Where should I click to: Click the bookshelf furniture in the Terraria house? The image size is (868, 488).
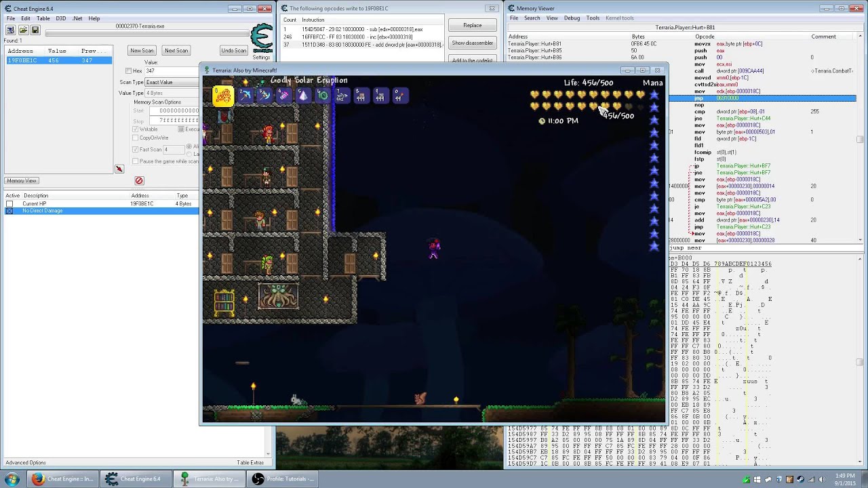224,302
